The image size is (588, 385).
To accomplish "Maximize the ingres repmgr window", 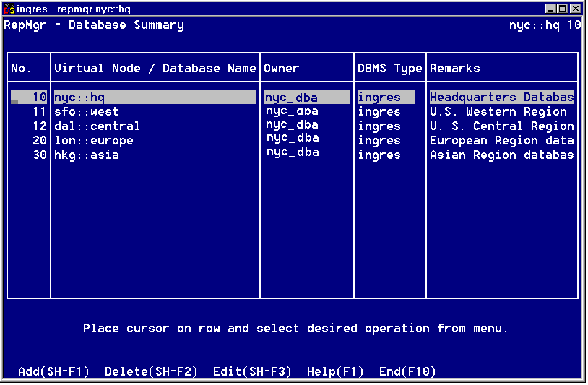I will pyautogui.click(x=563, y=9).
